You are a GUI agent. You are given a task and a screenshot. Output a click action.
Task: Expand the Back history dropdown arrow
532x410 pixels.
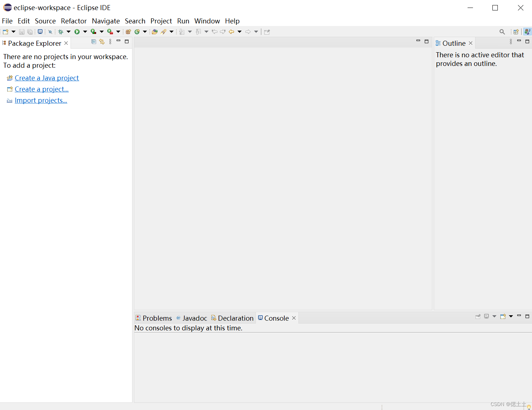[239, 32]
